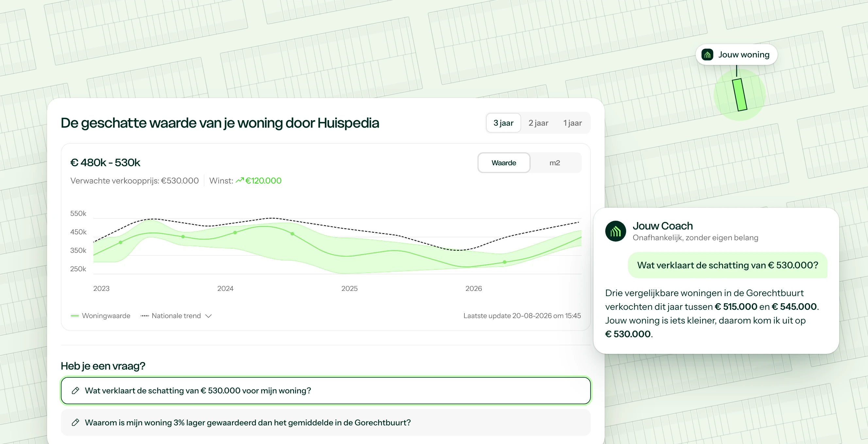The height and width of the screenshot is (444, 868).
Task: Click the highlighted green house on the map
Action: click(x=740, y=95)
